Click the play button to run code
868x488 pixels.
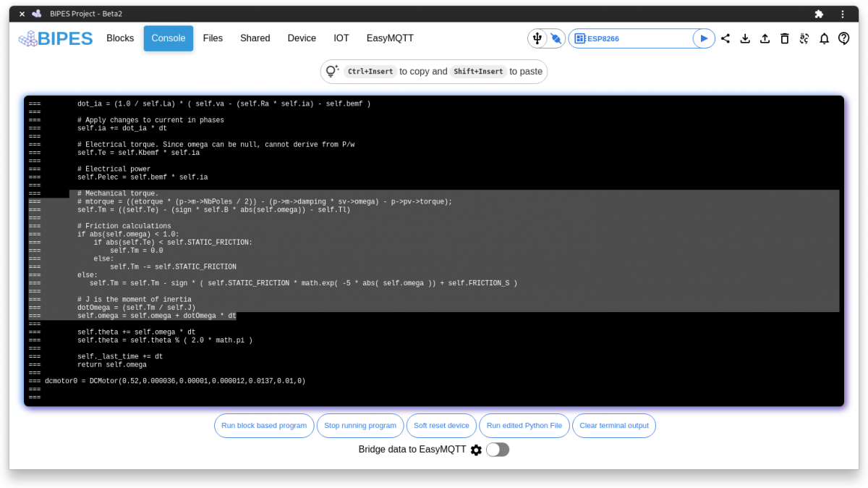click(x=703, y=38)
